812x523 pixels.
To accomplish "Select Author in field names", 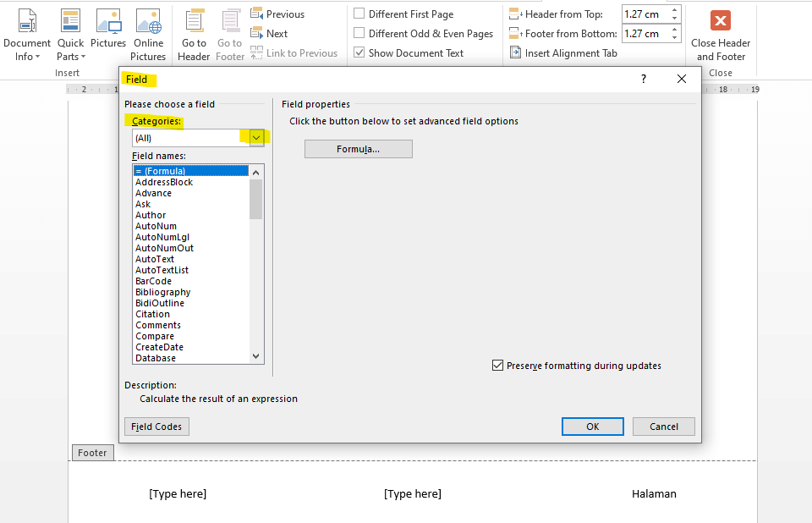I will tap(190, 215).
